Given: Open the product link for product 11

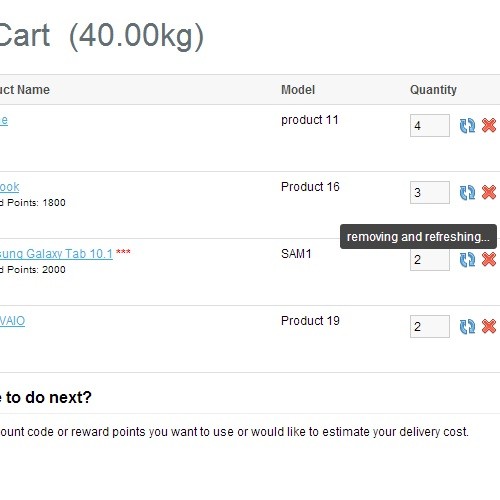Looking at the screenshot, I should 4,120.
